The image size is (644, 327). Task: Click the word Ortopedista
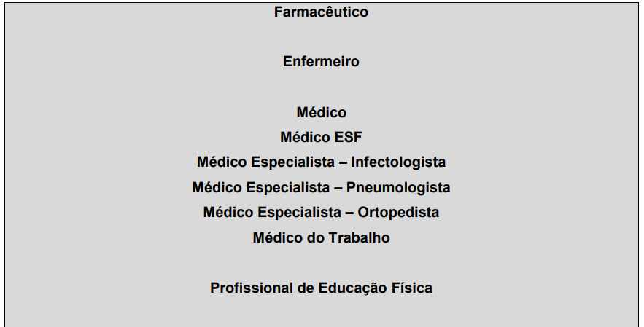click(x=398, y=213)
